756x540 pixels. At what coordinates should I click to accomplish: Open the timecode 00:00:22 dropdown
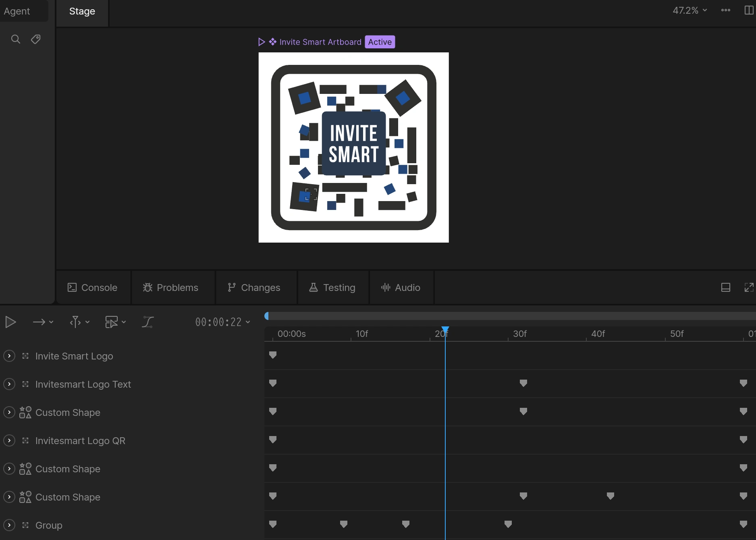pos(223,322)
